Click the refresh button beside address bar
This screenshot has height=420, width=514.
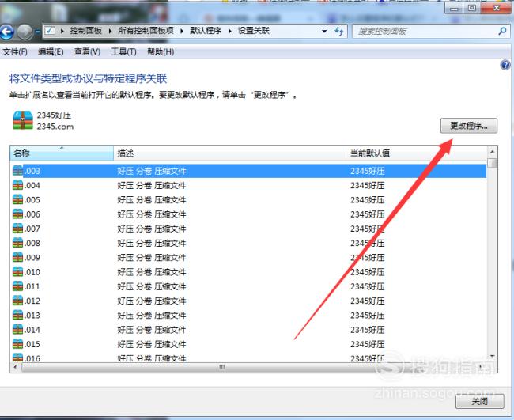click(x=339, y=32)
